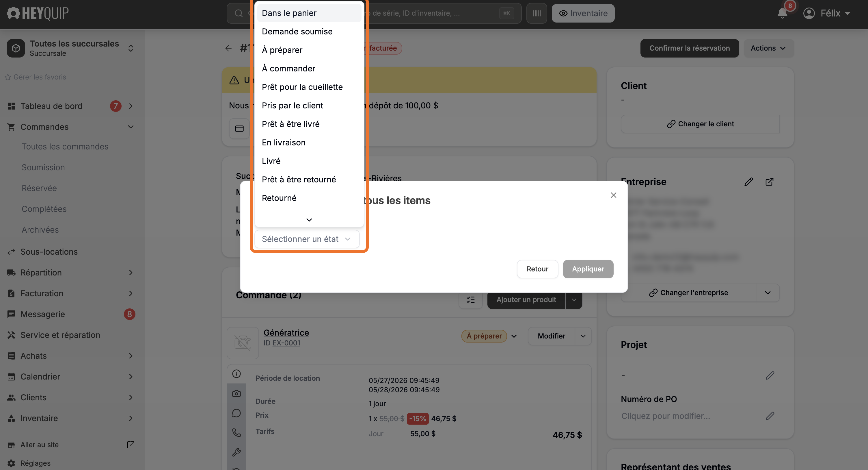
Task: Click the Retour button in the dialog
Action: (x=537, y=269)
